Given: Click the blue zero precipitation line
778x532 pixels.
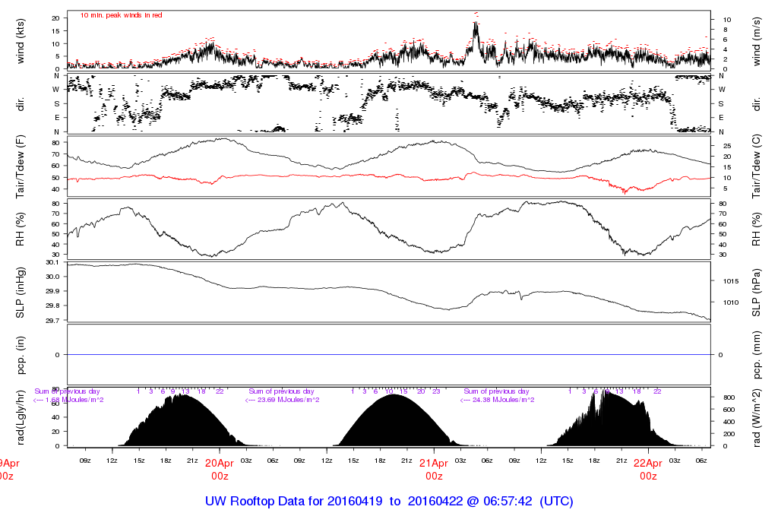Looking at the screenshot, I should (x=388, y=355).
